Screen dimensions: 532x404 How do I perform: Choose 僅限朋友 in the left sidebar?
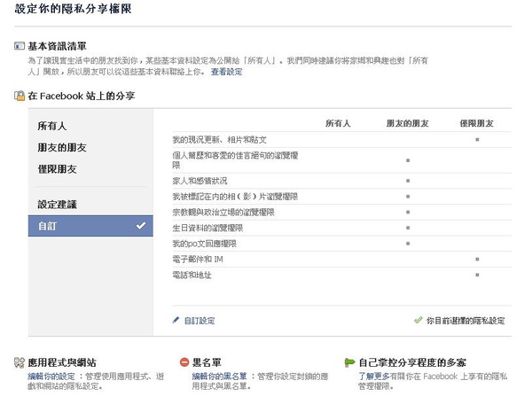coord(57,169)
